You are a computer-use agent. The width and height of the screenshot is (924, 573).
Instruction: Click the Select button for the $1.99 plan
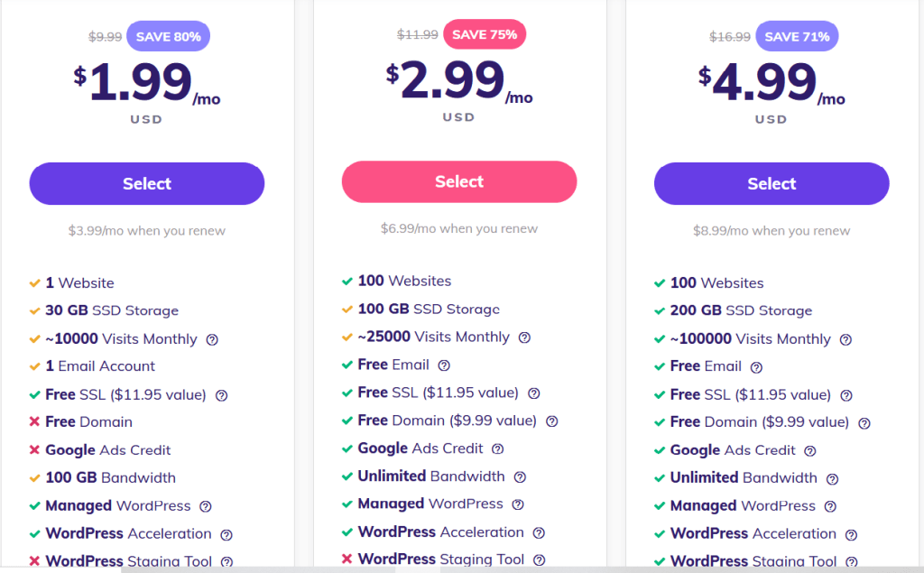pyautogui.click(x=146, y=184)
